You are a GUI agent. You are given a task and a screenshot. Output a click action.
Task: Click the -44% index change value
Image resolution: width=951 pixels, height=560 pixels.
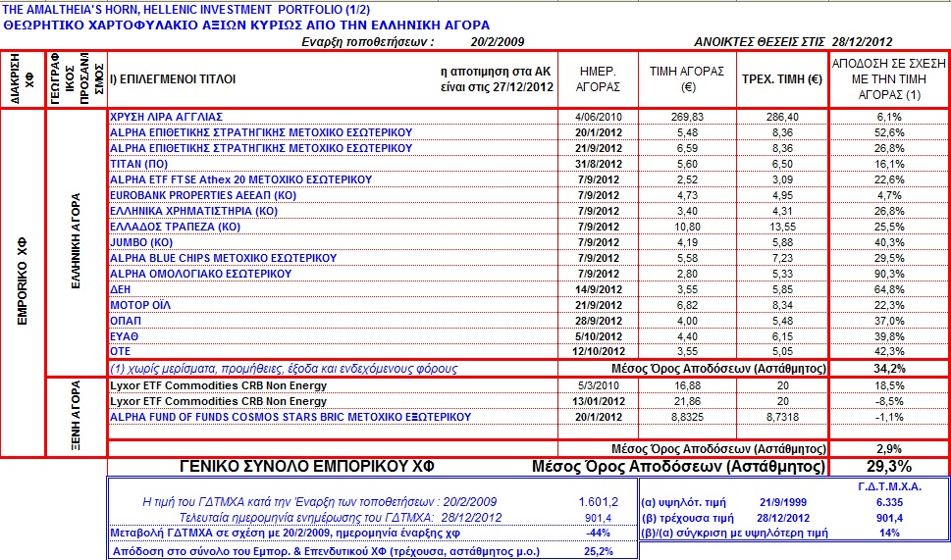coord(598,534)
